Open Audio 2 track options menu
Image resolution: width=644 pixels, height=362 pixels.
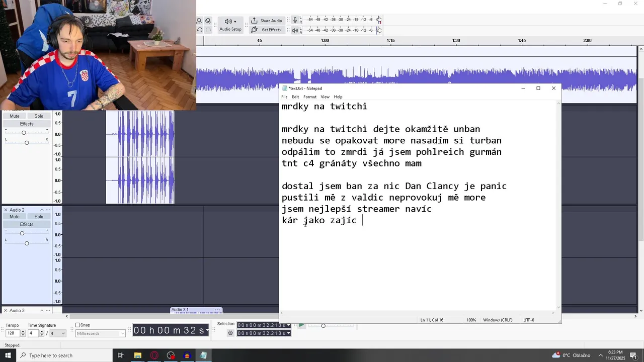pyautogui.click(x=48, y=210)
